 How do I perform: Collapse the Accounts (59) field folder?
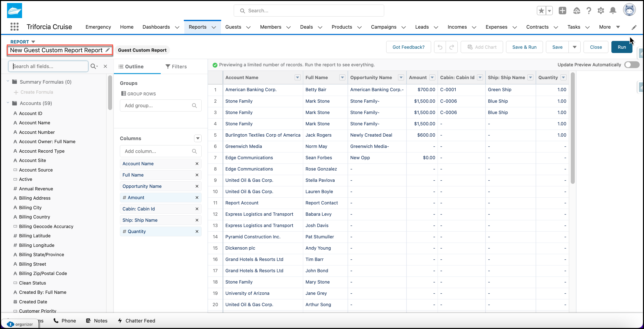click(x=8, y=103)
